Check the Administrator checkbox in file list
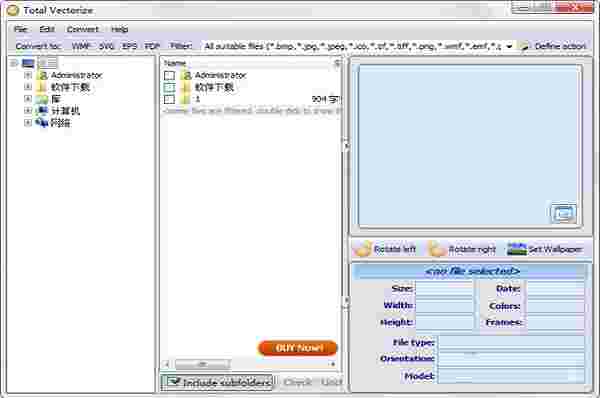 [x=169, y=75]
